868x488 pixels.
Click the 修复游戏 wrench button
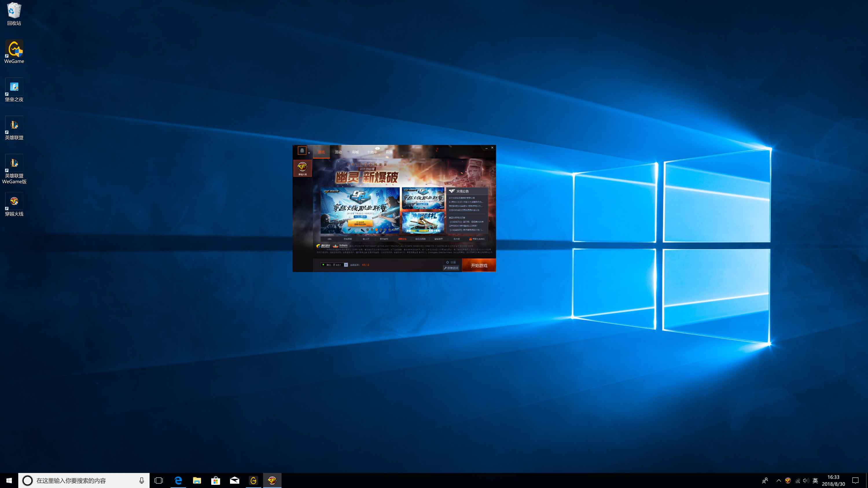tap(451, 268)
